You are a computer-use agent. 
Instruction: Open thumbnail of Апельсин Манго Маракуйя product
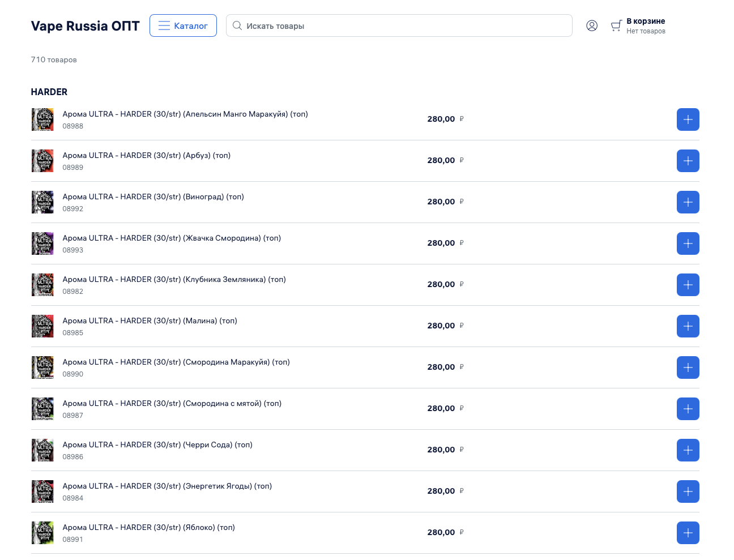(x=42, y=119)
